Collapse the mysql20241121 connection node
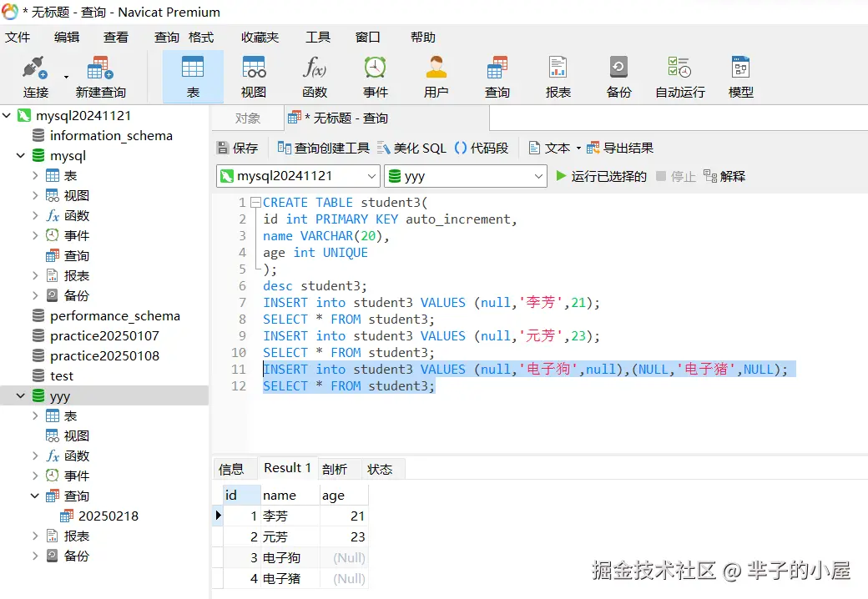Image resolution: width=868 pixels, height=599 pixels. pos(7,116)
